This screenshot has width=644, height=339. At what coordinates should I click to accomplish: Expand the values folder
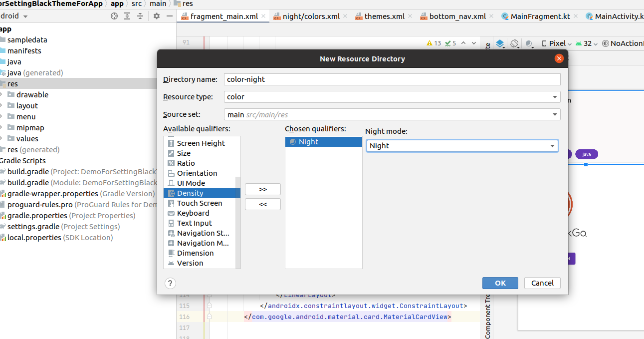(1, 138)
